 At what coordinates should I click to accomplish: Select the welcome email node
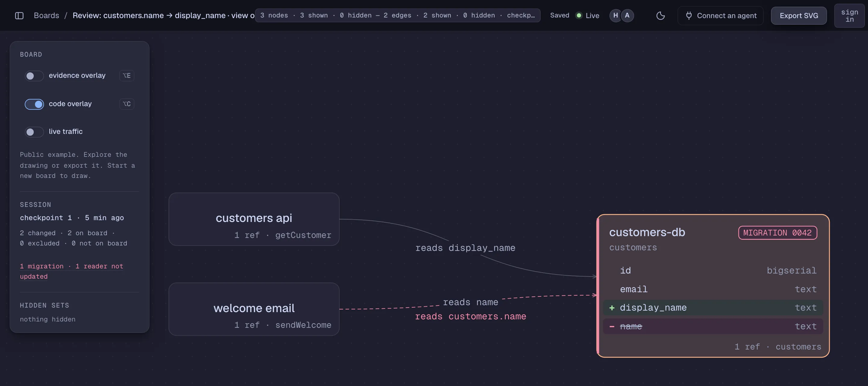click(254, 309)
